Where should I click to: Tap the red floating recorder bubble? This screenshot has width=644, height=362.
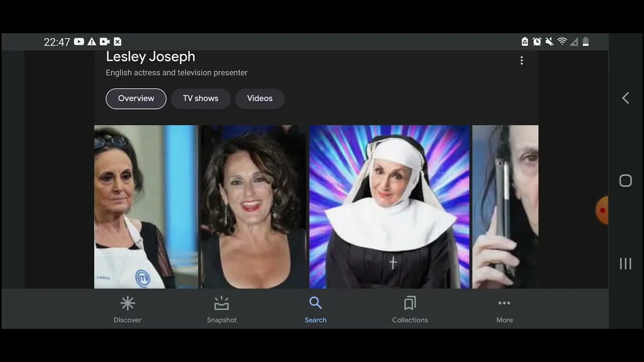(x=602, y=210)
